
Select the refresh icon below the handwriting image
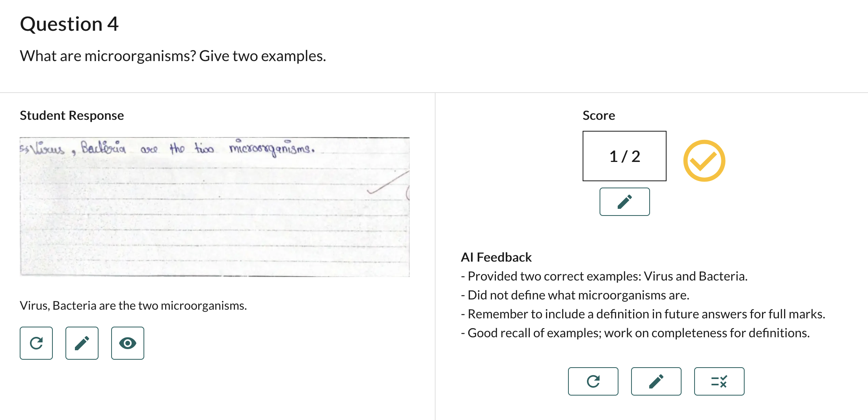36,343
